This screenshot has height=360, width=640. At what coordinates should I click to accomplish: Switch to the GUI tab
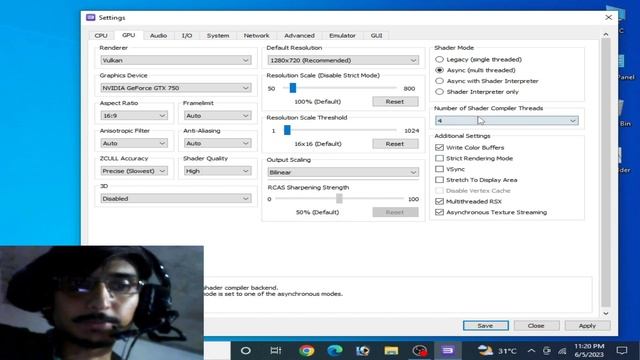[376, 36]
